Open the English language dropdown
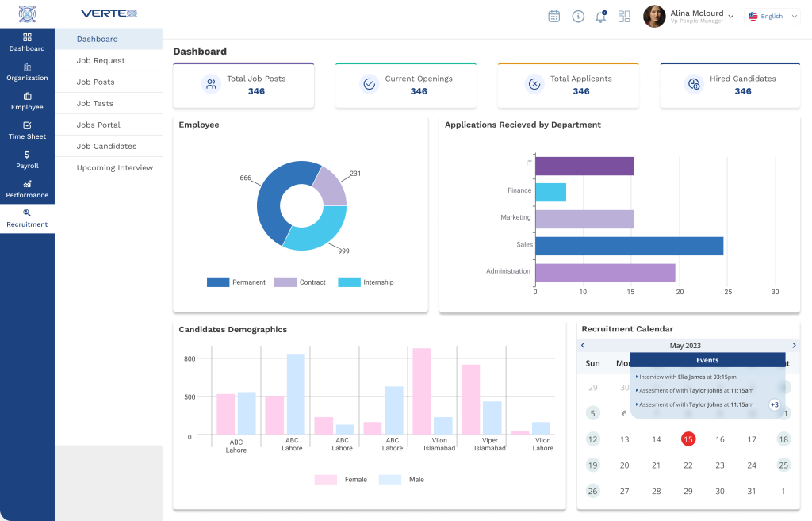Viewport: 812px width, 521px height. pos(772,17)
